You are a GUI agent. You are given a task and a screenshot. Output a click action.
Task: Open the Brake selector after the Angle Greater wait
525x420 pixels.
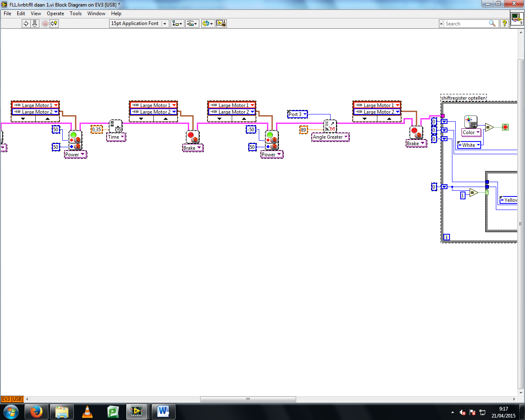(x=416, y=143)
